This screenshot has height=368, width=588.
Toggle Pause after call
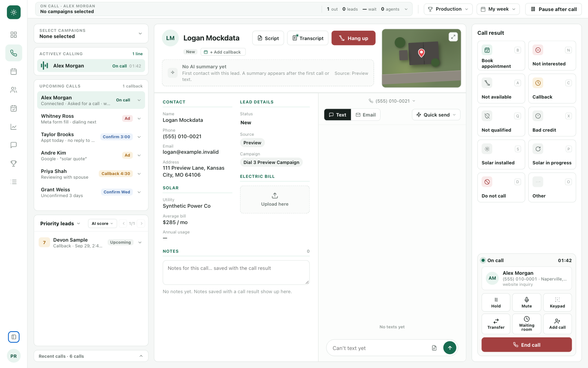(x=553, y=9)
